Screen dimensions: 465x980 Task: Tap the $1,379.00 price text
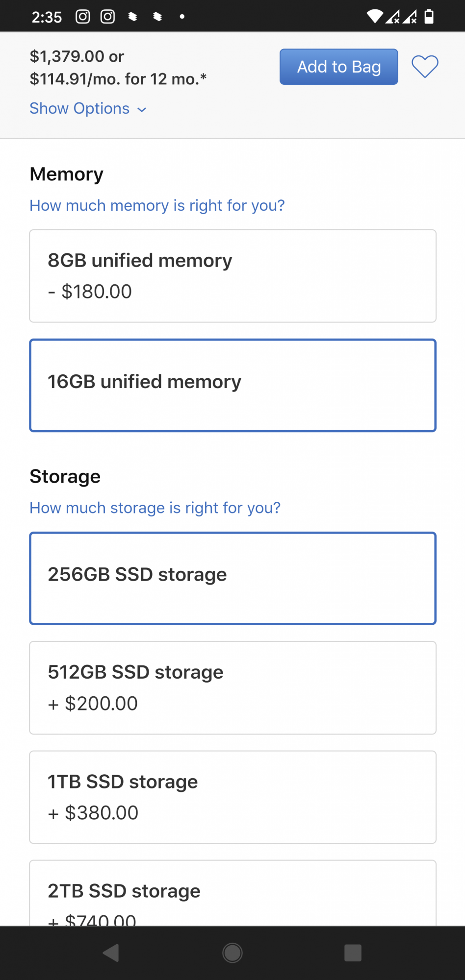click(x=67, y=56)
